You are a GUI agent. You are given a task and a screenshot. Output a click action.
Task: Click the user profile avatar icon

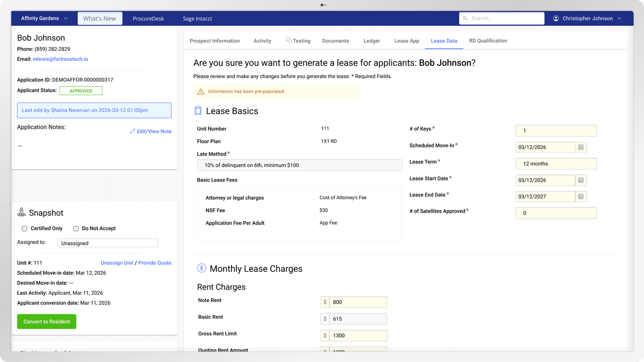click(556, 18)
